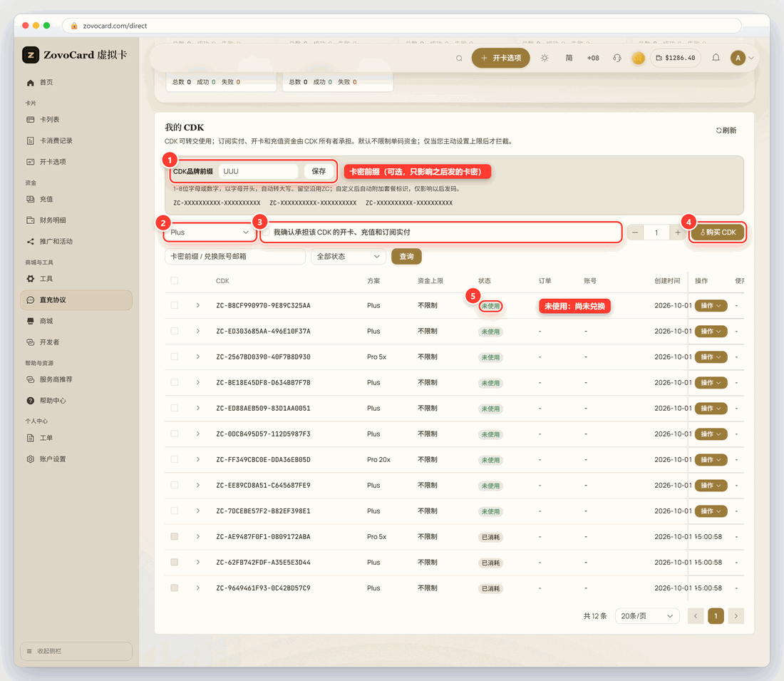Open the Plus plan dropdown
Viewport: 784px width, 681px height.
click(x=210, y=232)
